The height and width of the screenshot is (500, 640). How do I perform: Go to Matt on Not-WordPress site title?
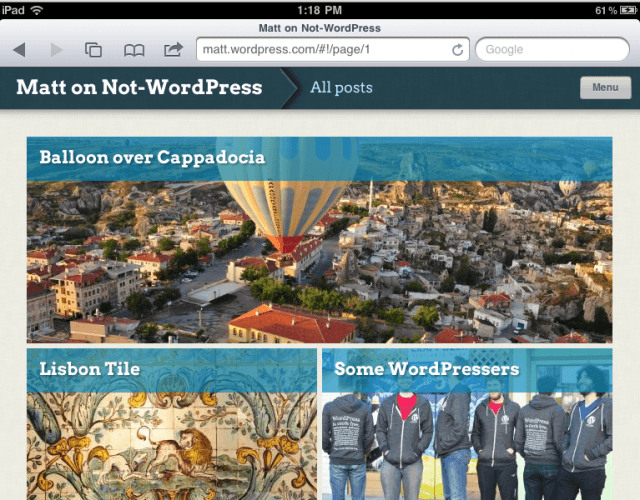139,88
